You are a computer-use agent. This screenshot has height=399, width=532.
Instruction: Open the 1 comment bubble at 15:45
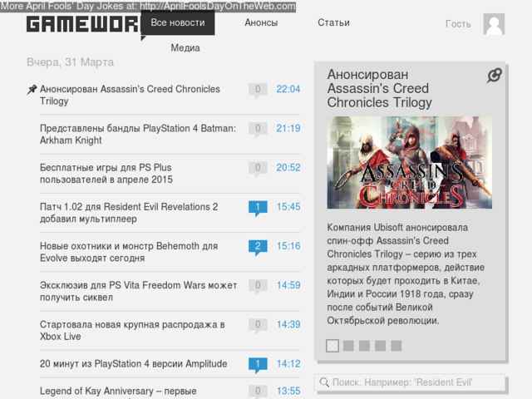click(258, 208)
